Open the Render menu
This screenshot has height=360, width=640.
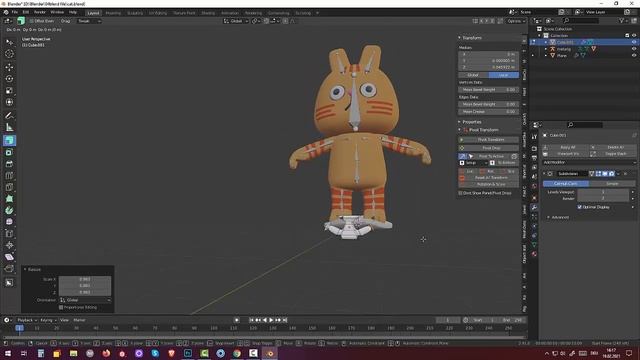[x=40, y=12]
